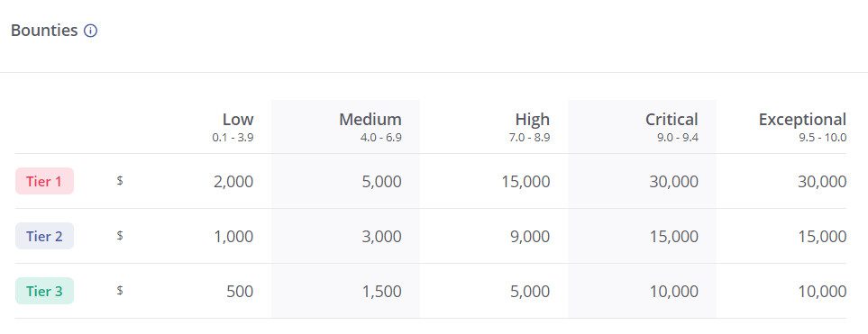The width and height of the screenshot is (868, 334).
Task: Click Tier 1 Low bounty 2,000
Action: pyautogui.click(x=233, y=181)
